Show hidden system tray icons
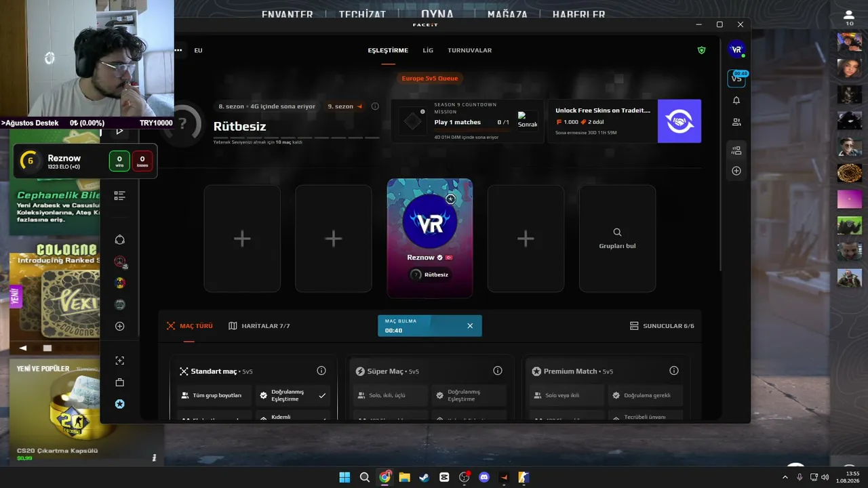This screenshot has width=868, height=488. coord(785,477)
